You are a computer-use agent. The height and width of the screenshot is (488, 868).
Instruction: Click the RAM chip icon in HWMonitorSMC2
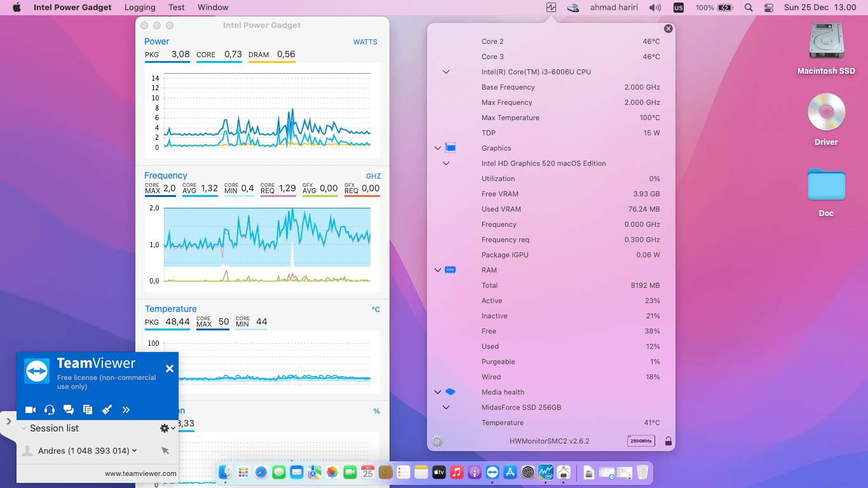coord(451,270)
